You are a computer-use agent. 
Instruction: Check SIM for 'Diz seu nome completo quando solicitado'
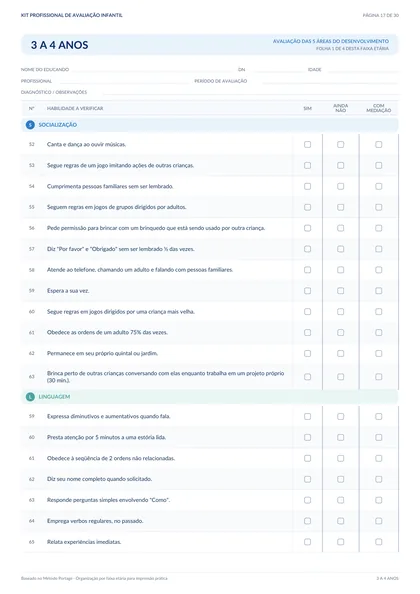pos(308,479)
